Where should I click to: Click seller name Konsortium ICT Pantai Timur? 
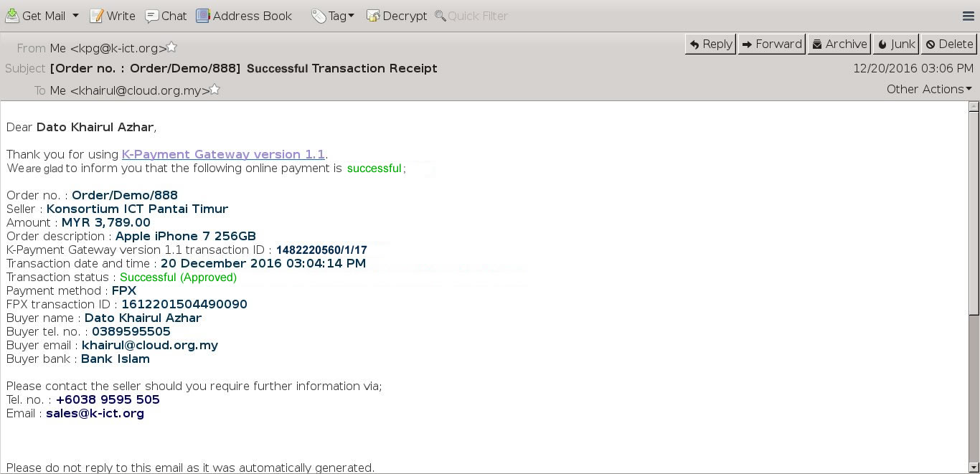point(137,209)
